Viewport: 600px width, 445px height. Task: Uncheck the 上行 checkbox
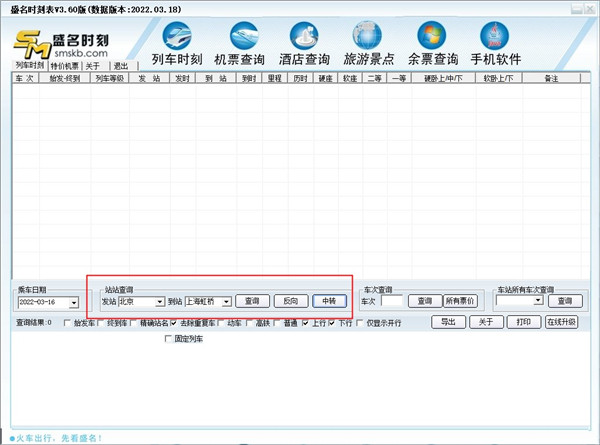click(x=305, y=323)
